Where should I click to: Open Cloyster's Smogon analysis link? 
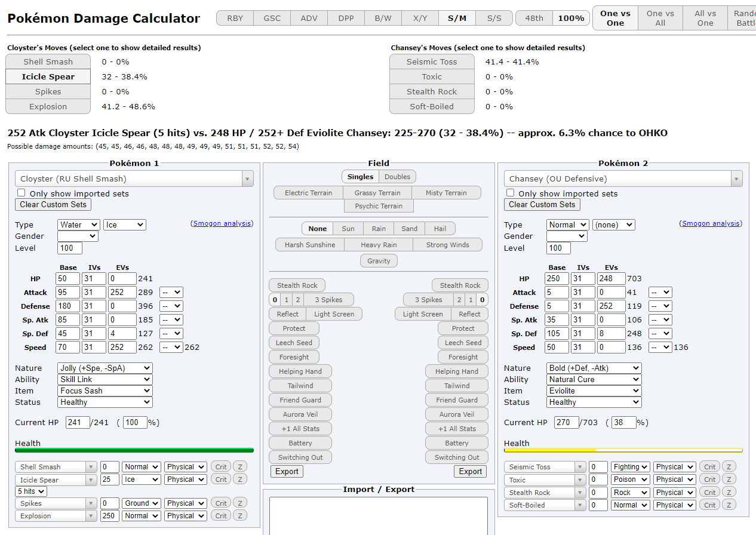pyautogui.click(x=222, y=223)
